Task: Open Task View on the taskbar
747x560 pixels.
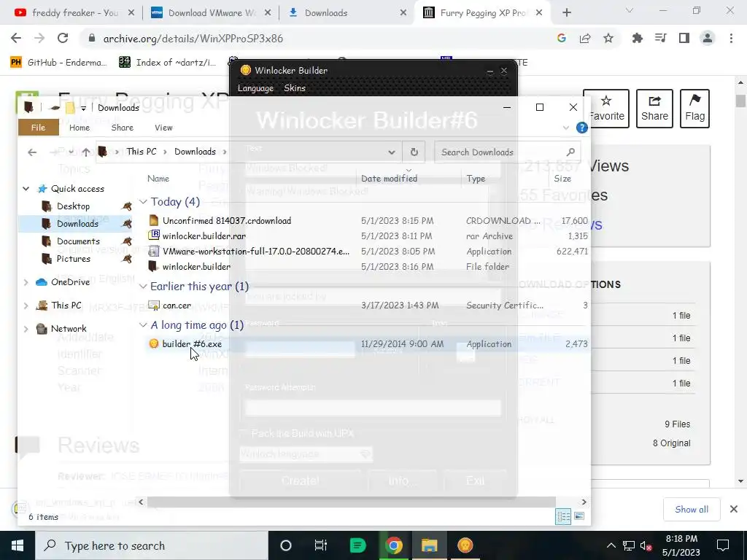Action: click(x=321, y=545)
